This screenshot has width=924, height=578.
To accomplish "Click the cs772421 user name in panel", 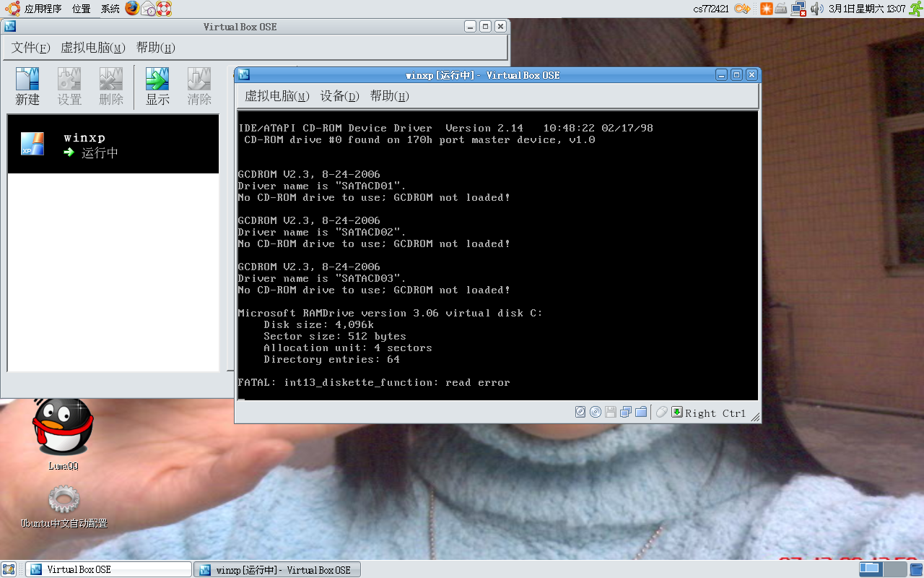I will coord(711,9).
